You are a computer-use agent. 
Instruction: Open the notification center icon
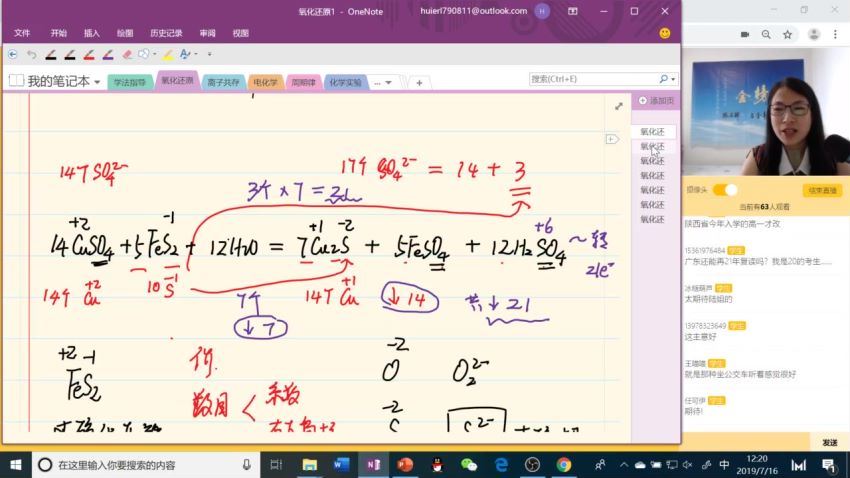point(828,466)
